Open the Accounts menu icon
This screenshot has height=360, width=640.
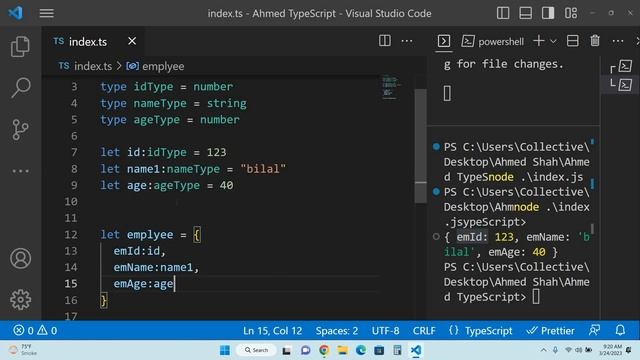click(20, 258)
